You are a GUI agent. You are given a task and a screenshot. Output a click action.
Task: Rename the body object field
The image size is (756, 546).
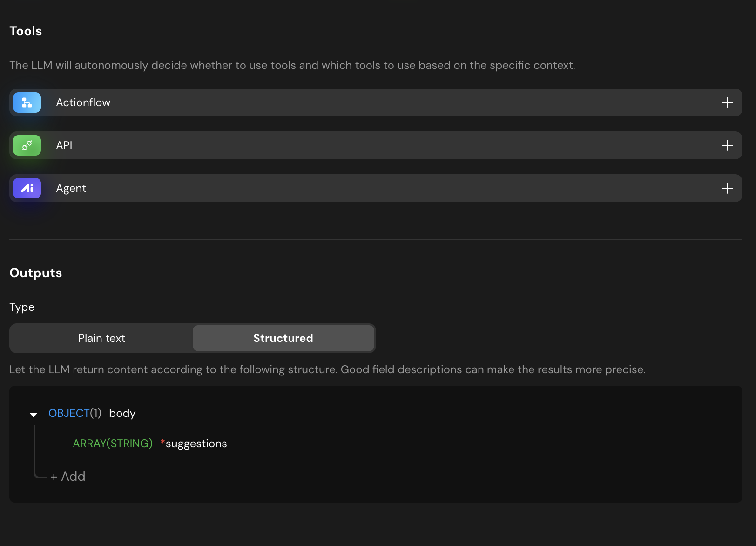pyautogui.click(x=122, y=413)
